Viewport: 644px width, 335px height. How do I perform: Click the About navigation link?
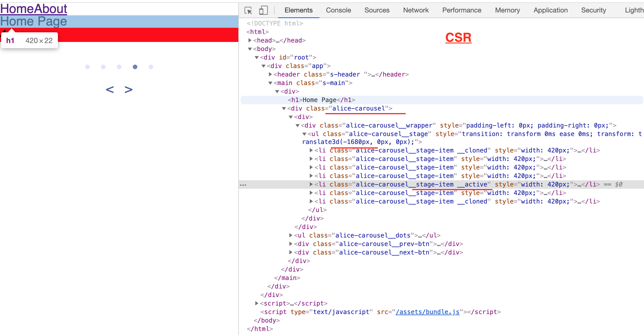[x=50, y=9]
